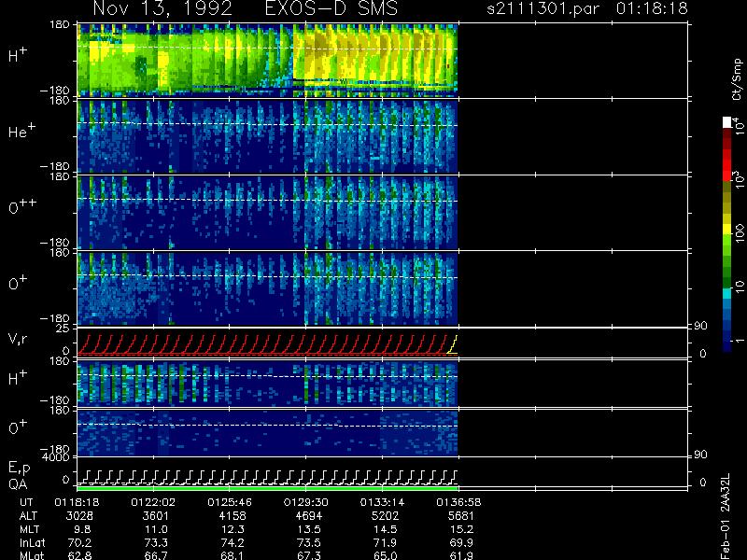This screenshot has height=560, width=747.
Task: Click the 'QA' row label
Action: [x=18, y=484]
